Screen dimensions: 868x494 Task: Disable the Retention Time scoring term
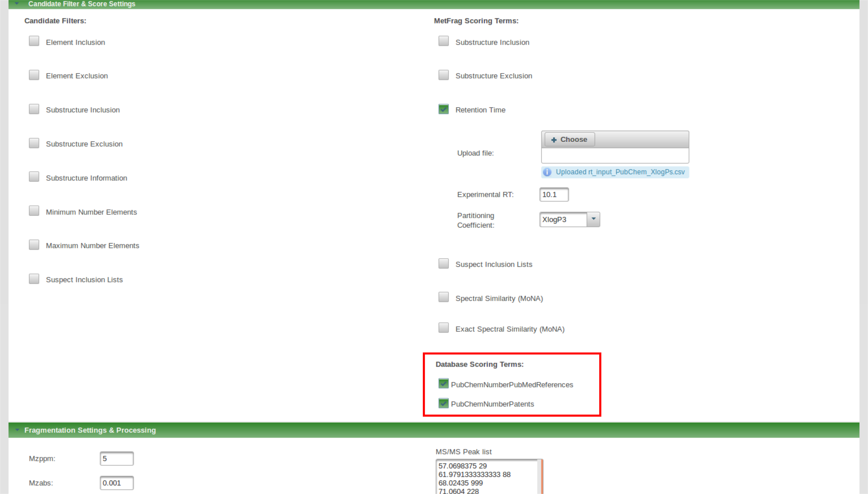[x=443, y=109]
